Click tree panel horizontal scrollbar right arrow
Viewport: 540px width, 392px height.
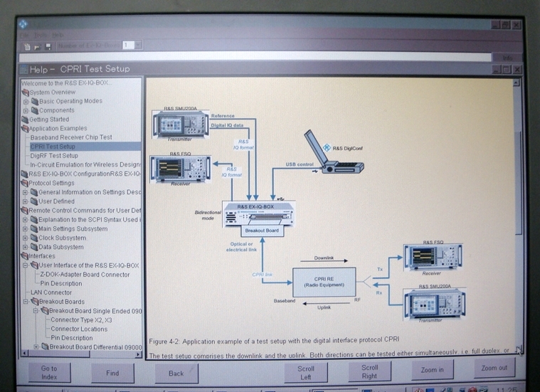click(138, 354)
